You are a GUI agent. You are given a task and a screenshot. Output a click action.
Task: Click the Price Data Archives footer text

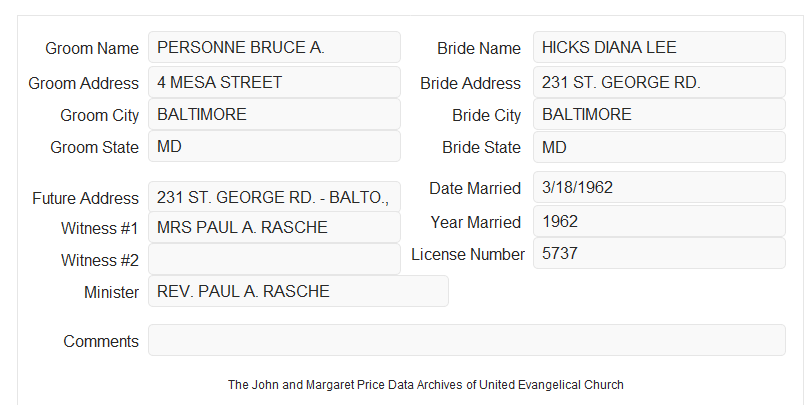[x=426, y=385]
